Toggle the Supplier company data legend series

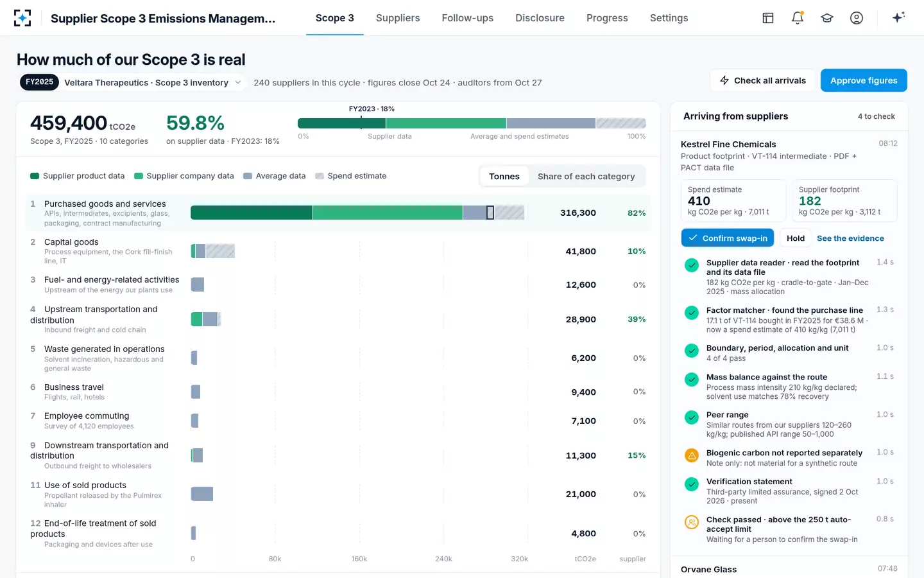[184, 176]
